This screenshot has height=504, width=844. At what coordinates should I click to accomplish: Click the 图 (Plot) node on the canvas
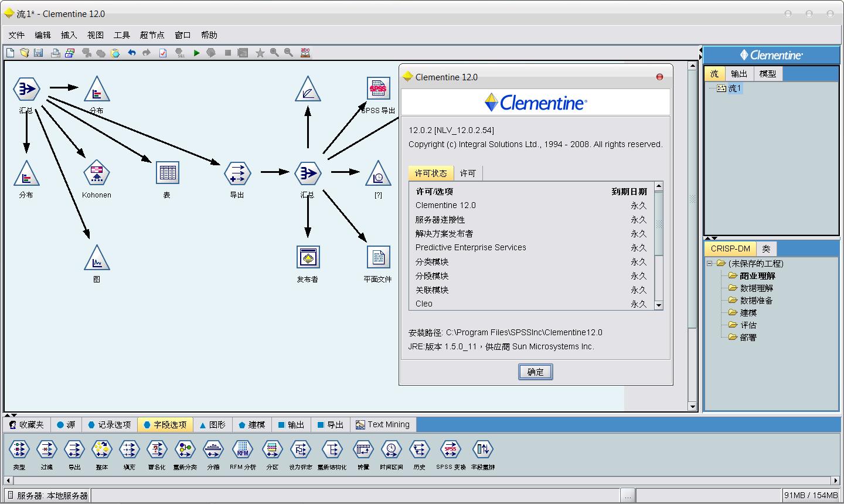pyautogui.click(x=97, y=258)
